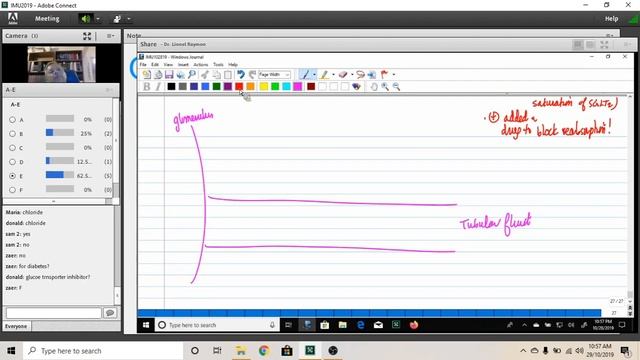640x360 pixels.
Task: Open the Journal Edit menu
Action: (155, 64)
